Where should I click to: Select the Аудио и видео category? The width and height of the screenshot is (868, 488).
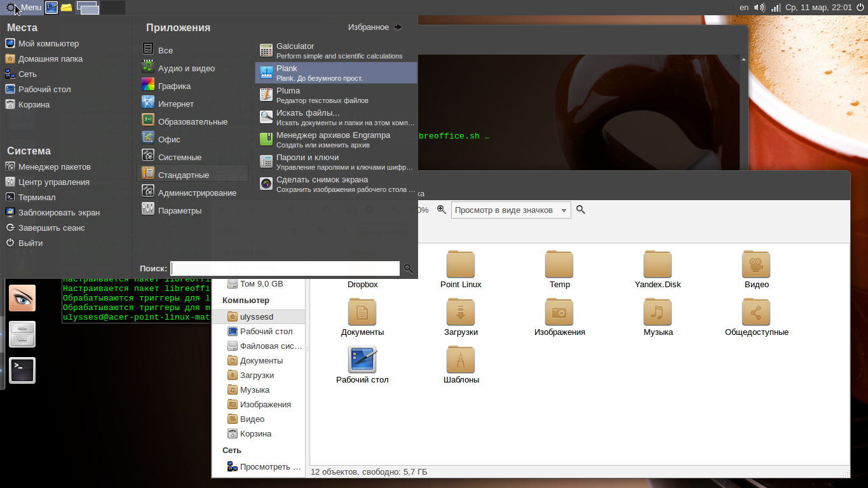(193, 68)
